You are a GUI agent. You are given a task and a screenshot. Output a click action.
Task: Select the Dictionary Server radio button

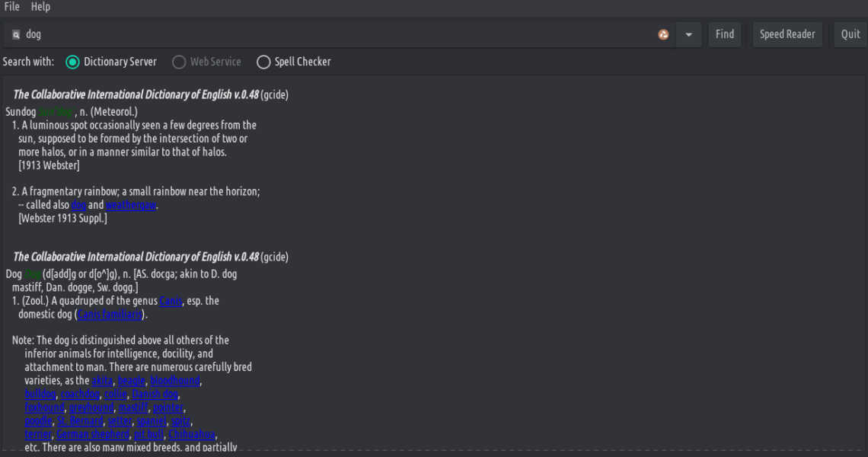(x=73, y=62)
